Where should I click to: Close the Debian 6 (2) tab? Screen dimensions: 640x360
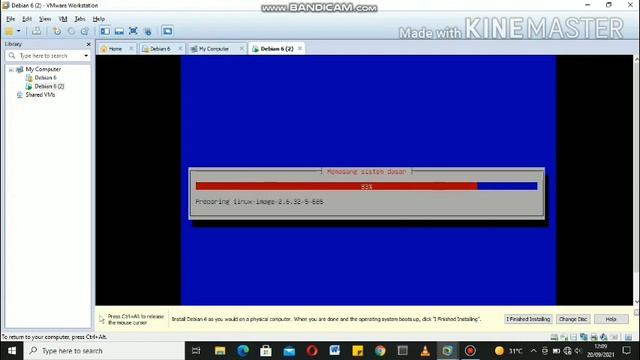(x=300, y=49)
